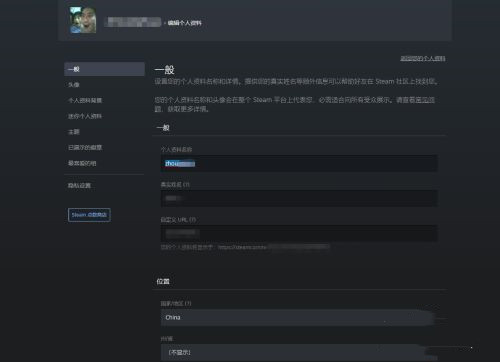Open the 个人资料背景 (Profile Background) sidebar tab
Screen dimensions: 500x362
coord(85,100)
